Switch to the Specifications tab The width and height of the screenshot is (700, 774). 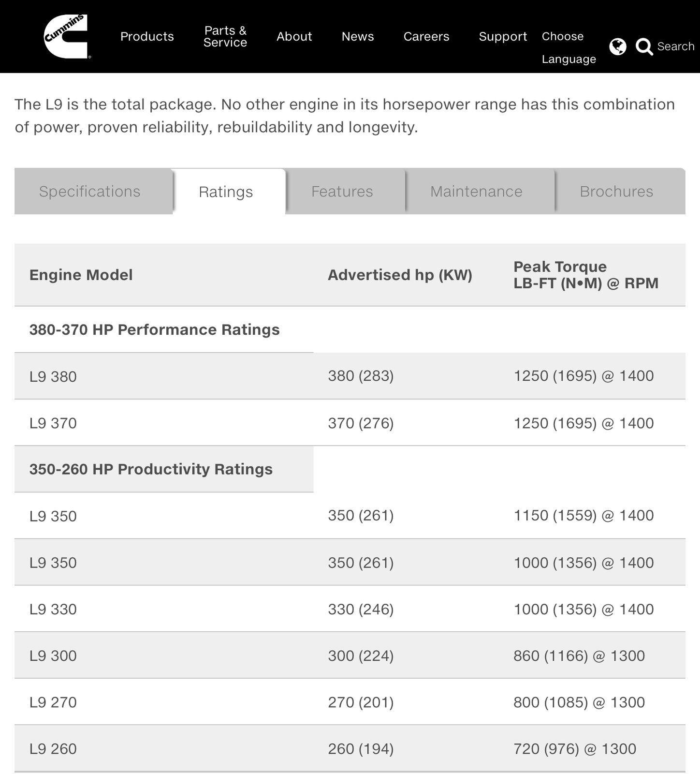93,192
